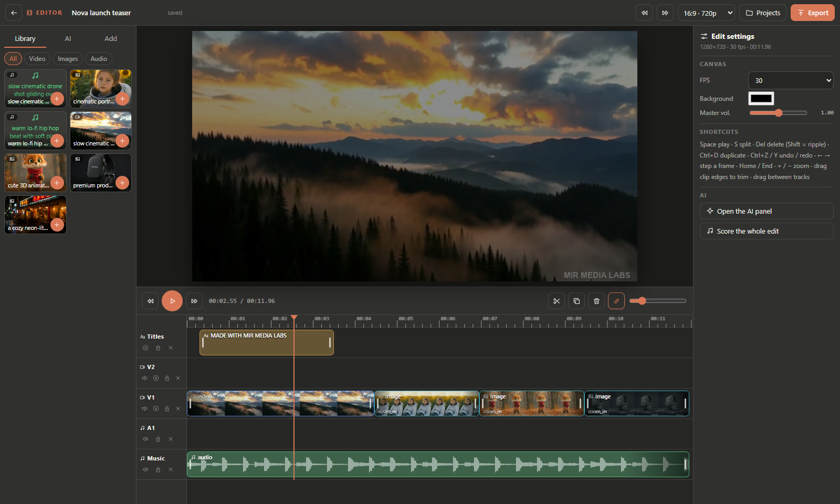Add the cozy neon-lit street image
840x504 pixels.
click(x=57, y=225)
